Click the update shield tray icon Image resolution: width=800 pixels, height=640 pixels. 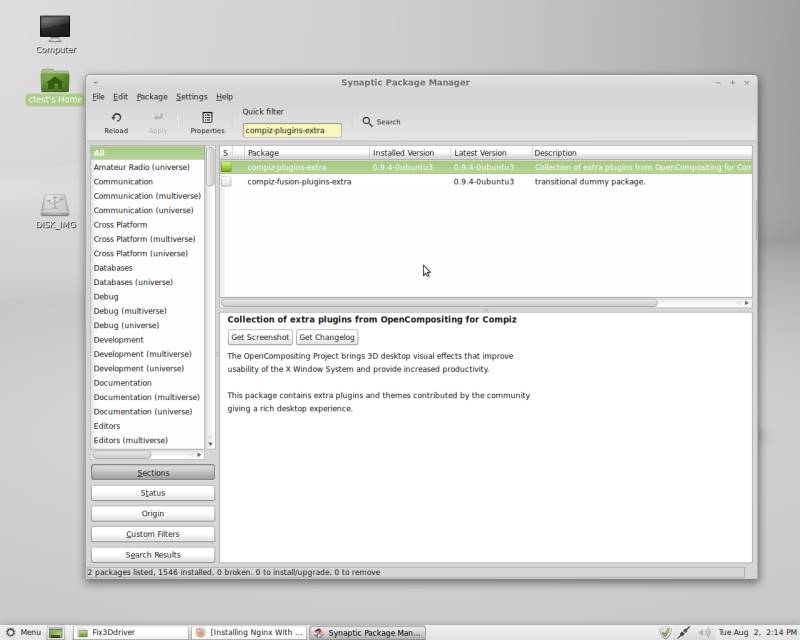click(664, 632)
